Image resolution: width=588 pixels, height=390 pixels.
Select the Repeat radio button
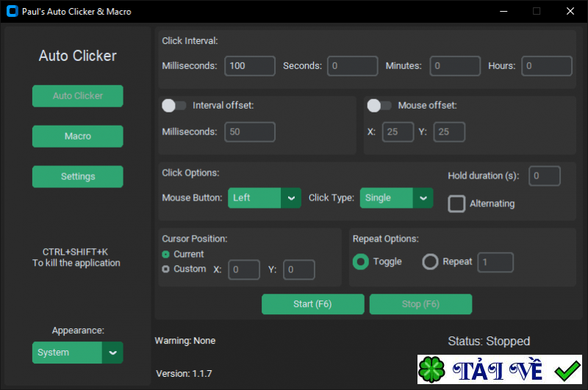click(x=430, y=261)
